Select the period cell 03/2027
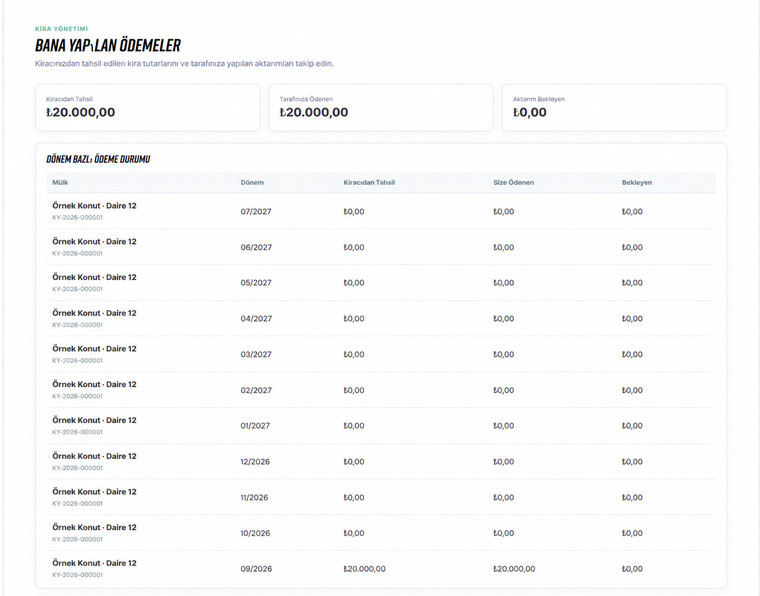 click(256, 355)
